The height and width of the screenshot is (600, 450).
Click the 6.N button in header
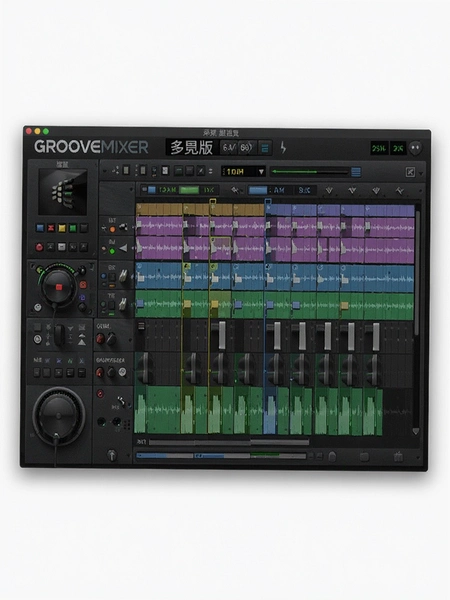point(228,148)
